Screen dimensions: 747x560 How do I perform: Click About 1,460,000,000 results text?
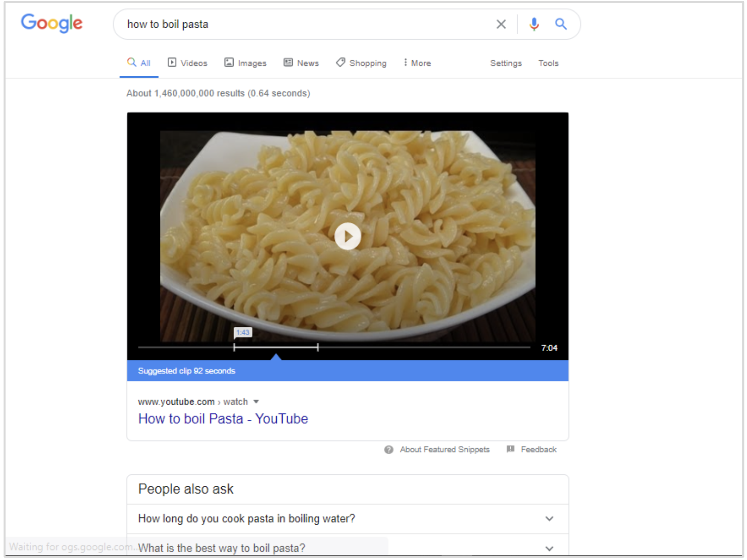point(218,93)
